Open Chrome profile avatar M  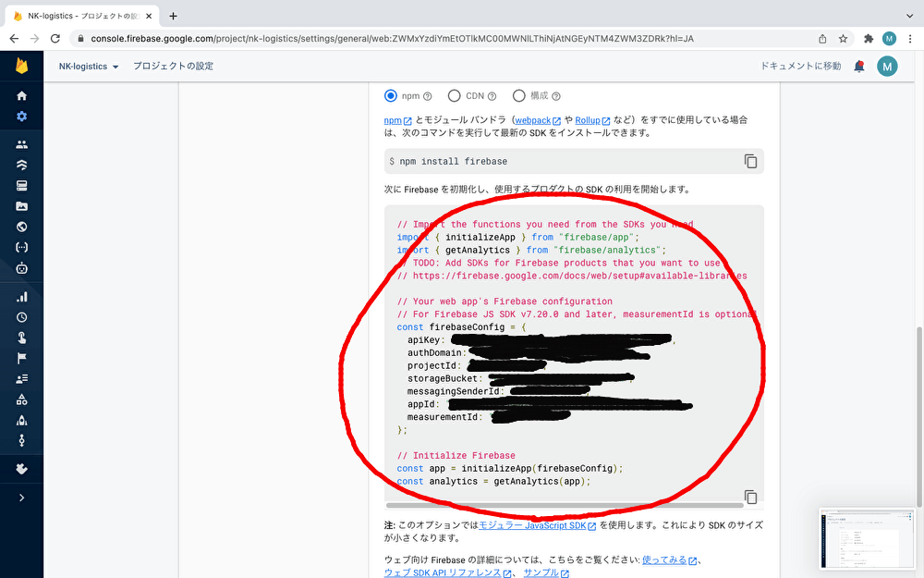(x=889, y=38)
